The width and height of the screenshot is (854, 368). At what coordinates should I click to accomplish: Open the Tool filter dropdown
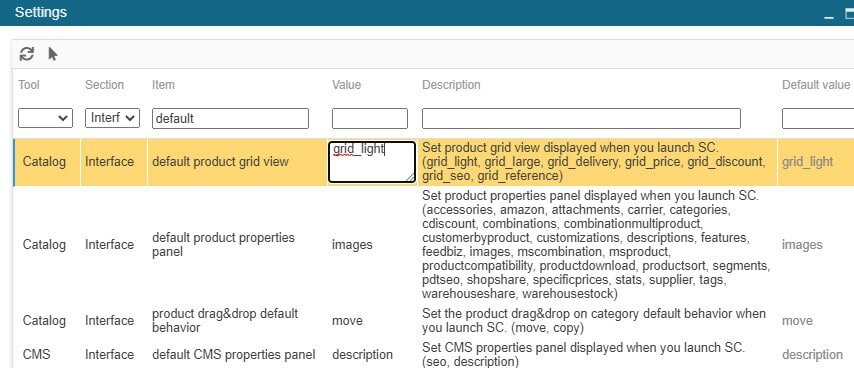coord(45,118)
